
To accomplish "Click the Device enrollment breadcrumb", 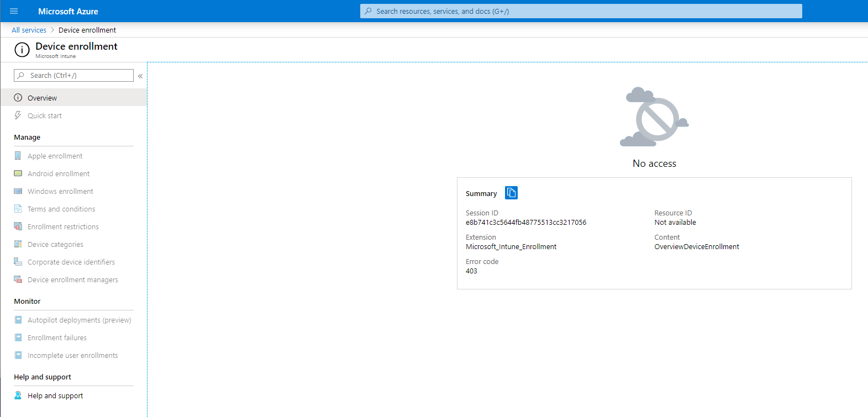I will coord(87,30).
